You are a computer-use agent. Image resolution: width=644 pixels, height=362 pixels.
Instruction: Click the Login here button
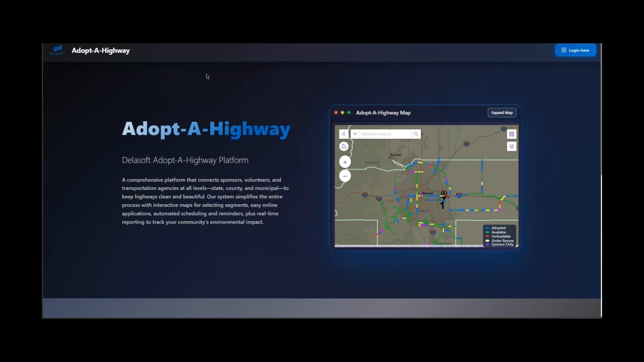coord(575,50)
